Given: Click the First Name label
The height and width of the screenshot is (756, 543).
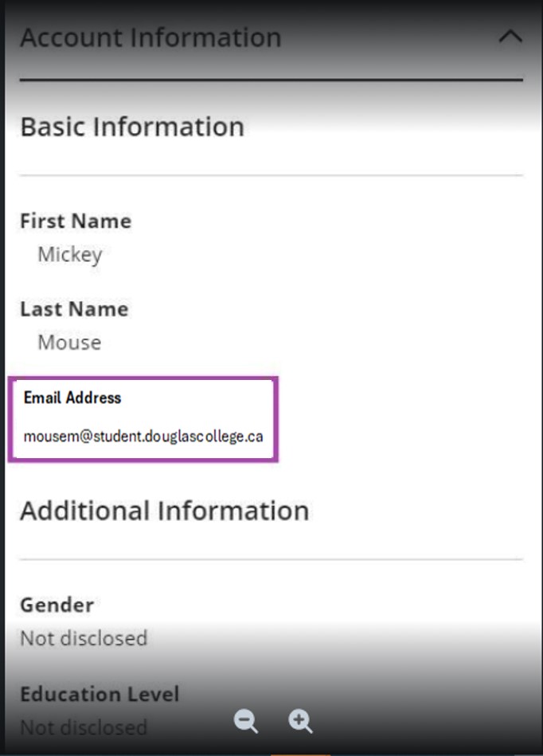Looking at the screenshot, I should (x=75, y=221).
